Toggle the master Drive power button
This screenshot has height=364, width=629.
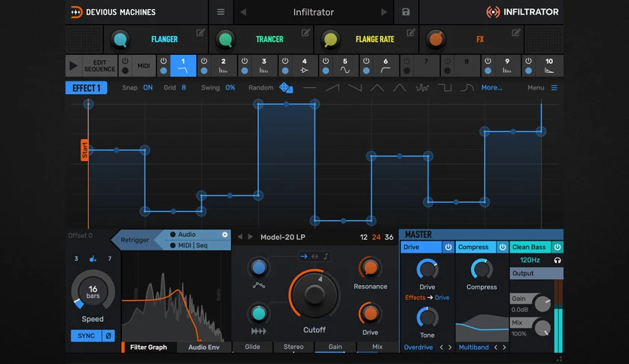pyautogui.click(x=448, y=247)
